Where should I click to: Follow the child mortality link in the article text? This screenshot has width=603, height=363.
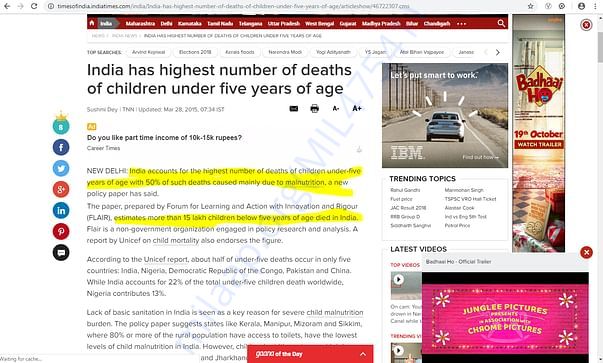pos(176,240)
